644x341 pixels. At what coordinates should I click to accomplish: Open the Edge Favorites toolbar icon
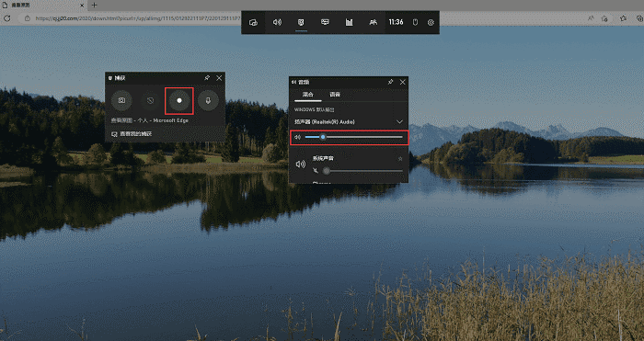pos(624,18)
